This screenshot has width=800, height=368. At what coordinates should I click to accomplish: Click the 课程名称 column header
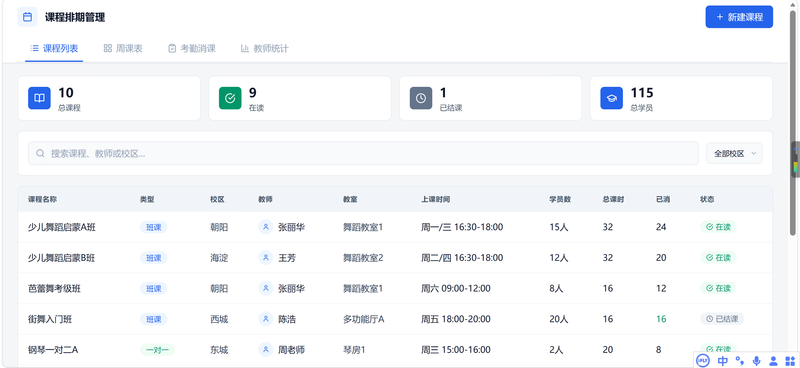(42, 200)
